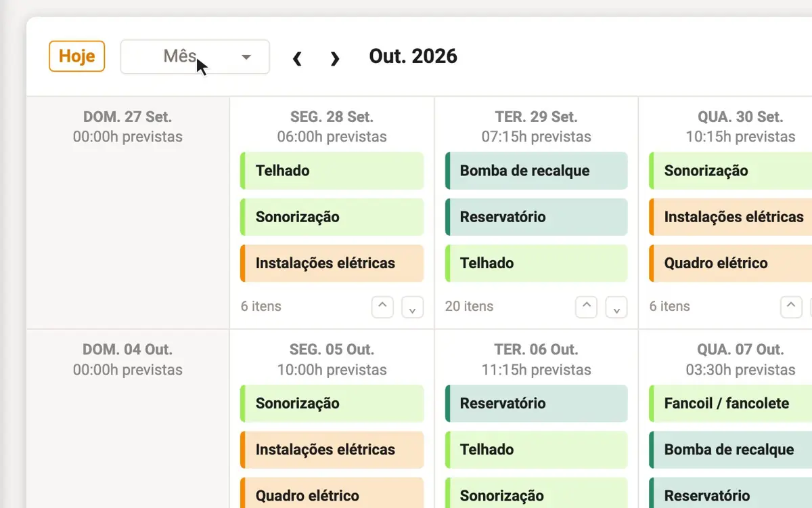Image resolution: width=812 pixels, height=508 pixels.
Task: Select the QUA. 30 Set. day header
Action: [x=740, y=117]
